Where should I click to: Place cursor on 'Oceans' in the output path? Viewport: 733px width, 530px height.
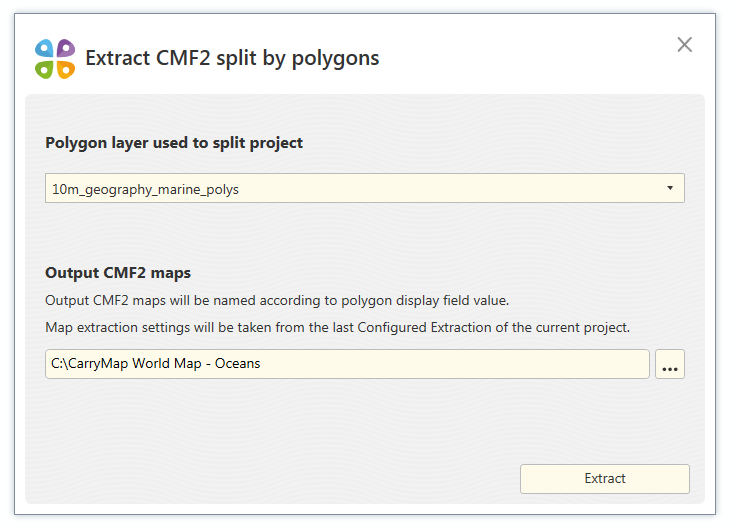237,364
